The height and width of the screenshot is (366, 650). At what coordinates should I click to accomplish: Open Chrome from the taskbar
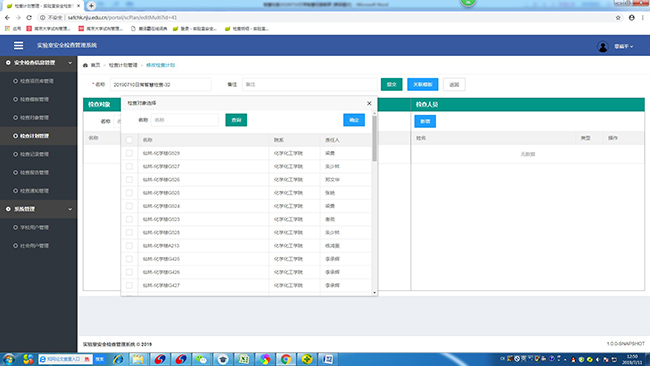click(286, 359)
